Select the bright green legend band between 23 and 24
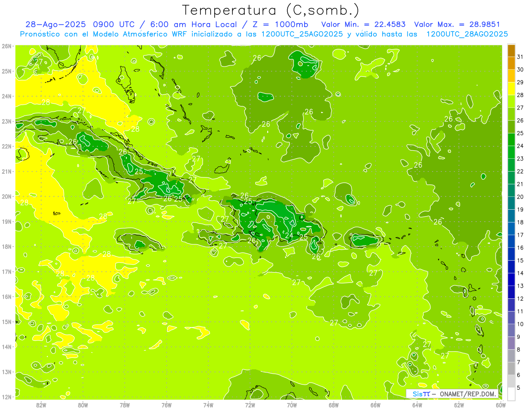Viewport: 532px width, 411px height. [x=511, y=152]
